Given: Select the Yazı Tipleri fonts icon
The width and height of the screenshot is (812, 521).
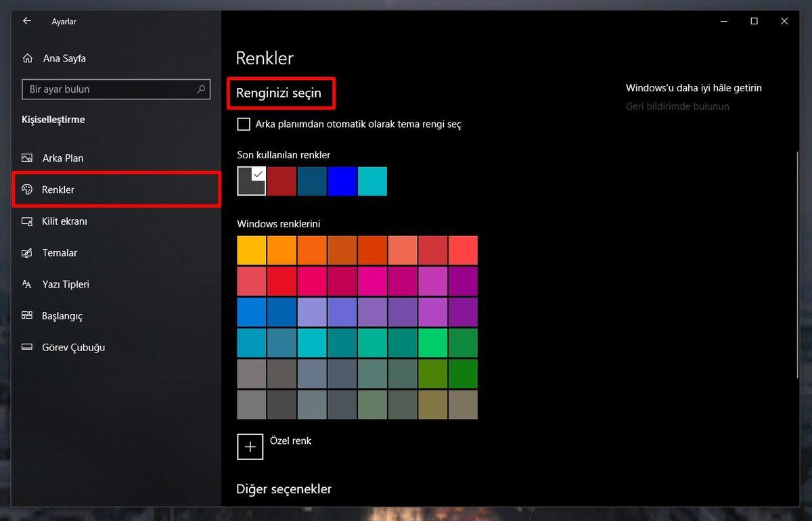Looking at the screenshot, I should click(x=27, y=284).
